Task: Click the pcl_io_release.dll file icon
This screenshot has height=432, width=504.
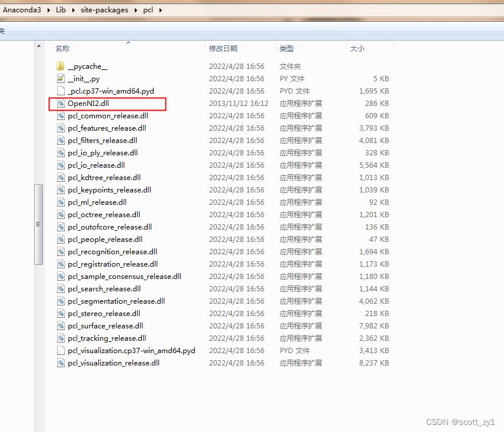Action: coord(61,165)
